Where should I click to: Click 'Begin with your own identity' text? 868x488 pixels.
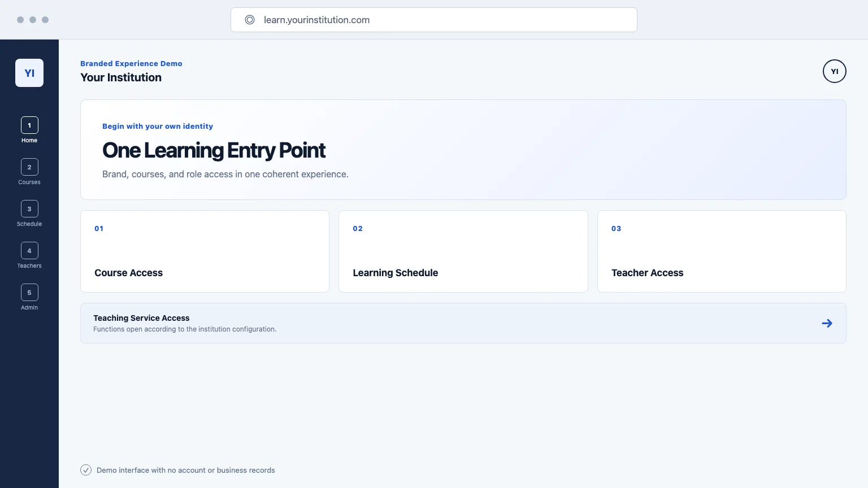click(x=158, y=127)
